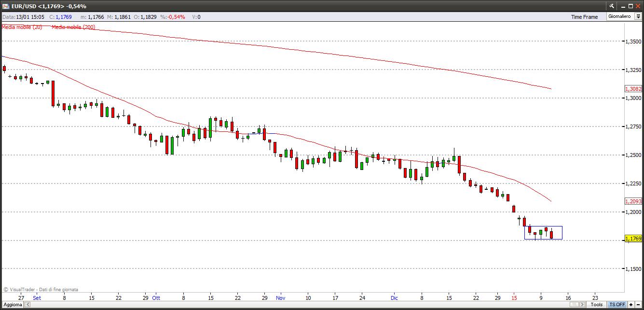Maximize the EUR/USD chart window
644x310 pixels.
tap(630, 6)
